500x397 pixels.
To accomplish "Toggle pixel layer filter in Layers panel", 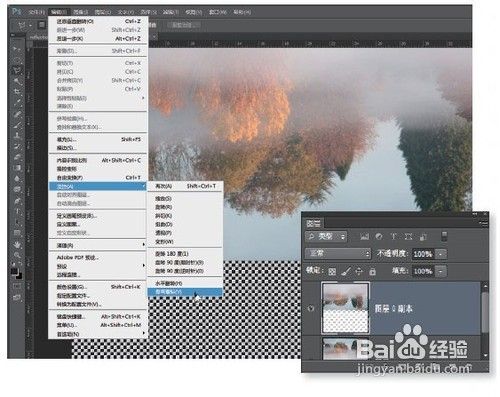I will pos(365,237).
